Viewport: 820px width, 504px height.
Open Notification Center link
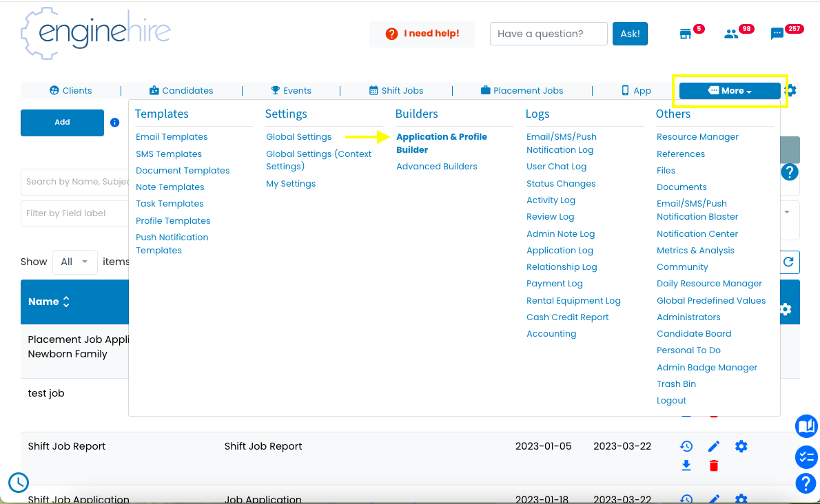click(x=697, y=234)
